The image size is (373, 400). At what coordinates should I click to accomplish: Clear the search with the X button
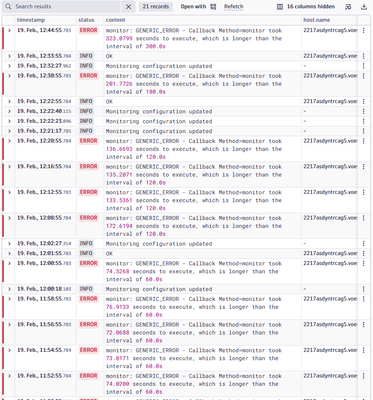tap(128, 7)
